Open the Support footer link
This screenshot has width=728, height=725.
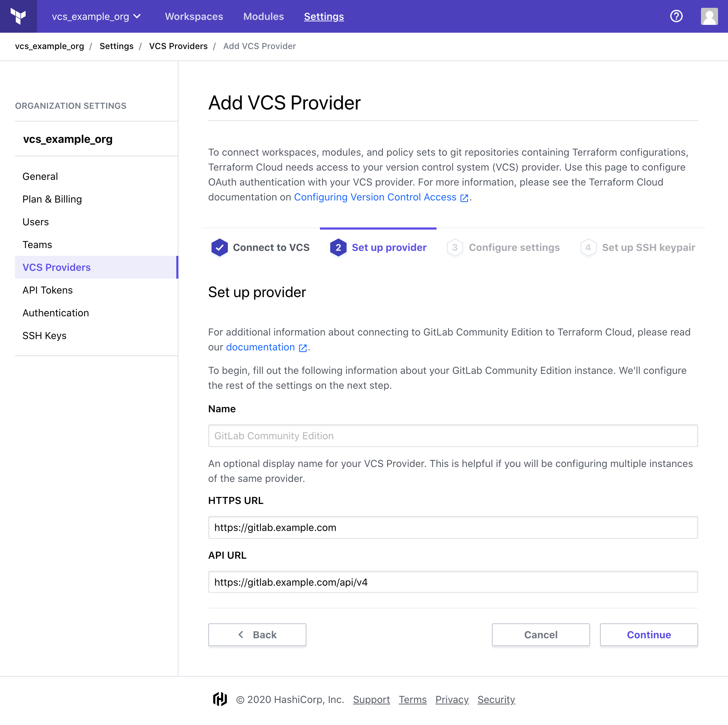tap(371, 699)
